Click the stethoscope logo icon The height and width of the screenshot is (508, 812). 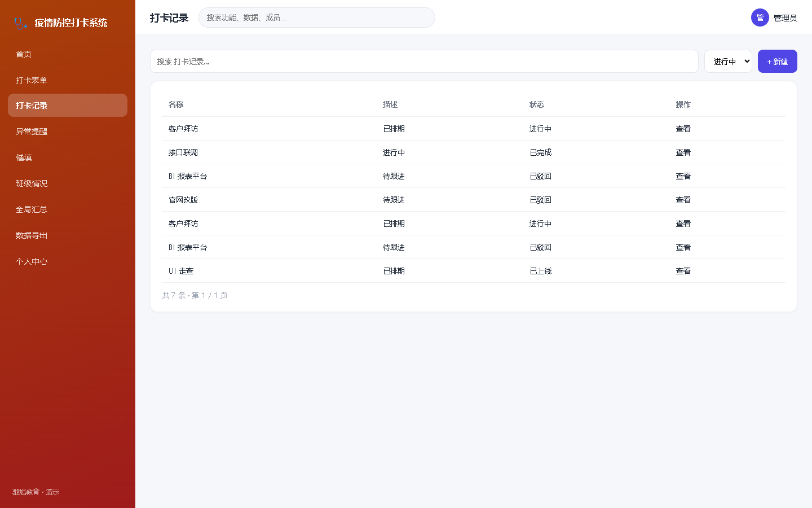point(20,23)
